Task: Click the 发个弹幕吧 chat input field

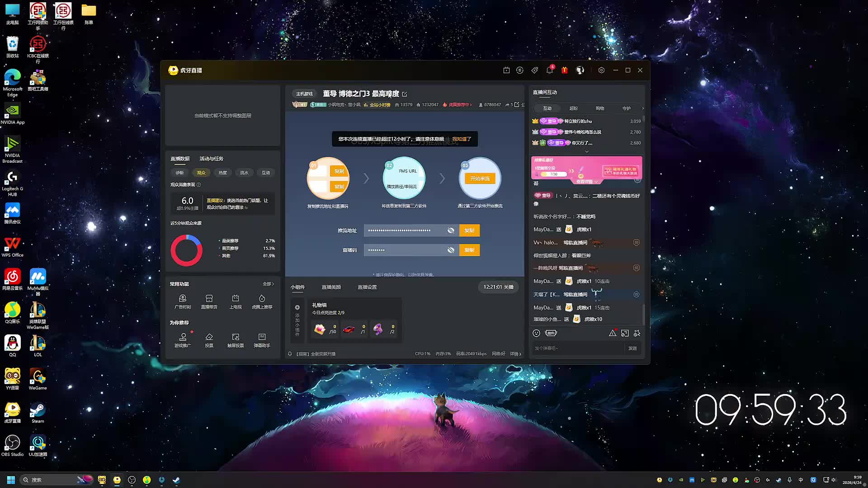Action: [x=576, y=348]
